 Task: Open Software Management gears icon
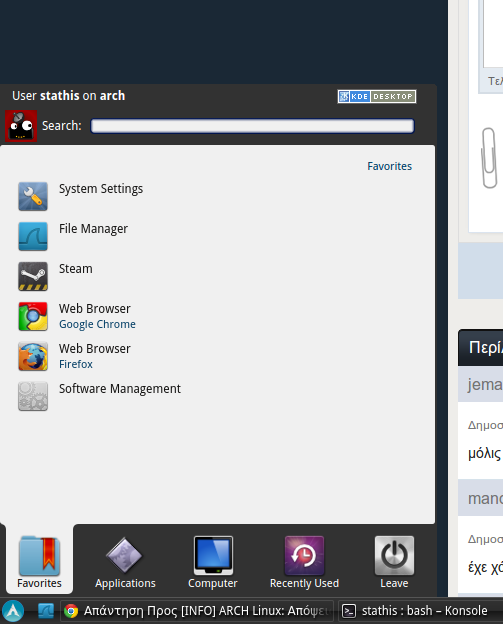coord(33,396)
